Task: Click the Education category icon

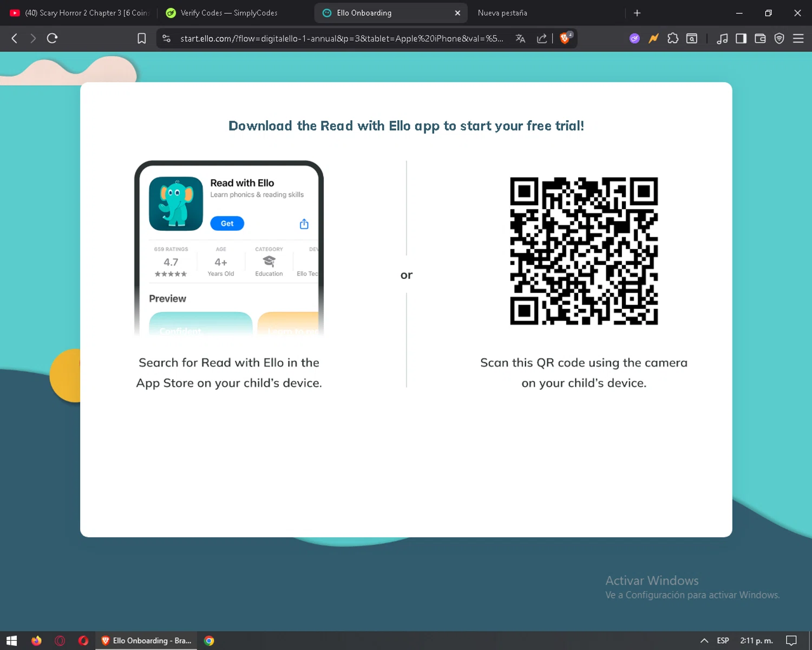Action: point(269,261)
